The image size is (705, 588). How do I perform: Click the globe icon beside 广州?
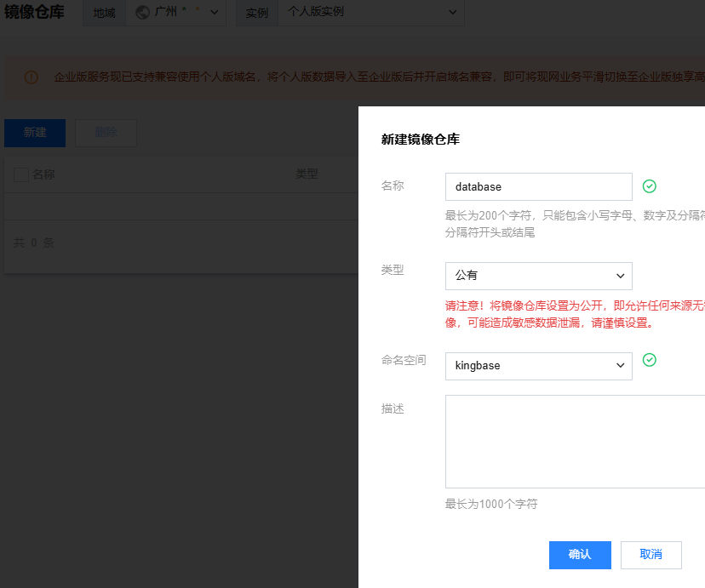click(142, 13)
